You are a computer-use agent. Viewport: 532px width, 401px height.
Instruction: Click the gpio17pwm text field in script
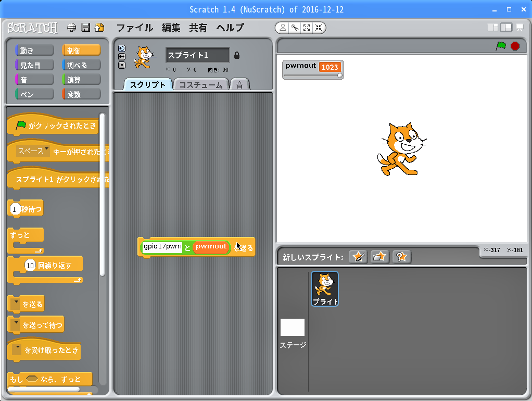[162, 246]
